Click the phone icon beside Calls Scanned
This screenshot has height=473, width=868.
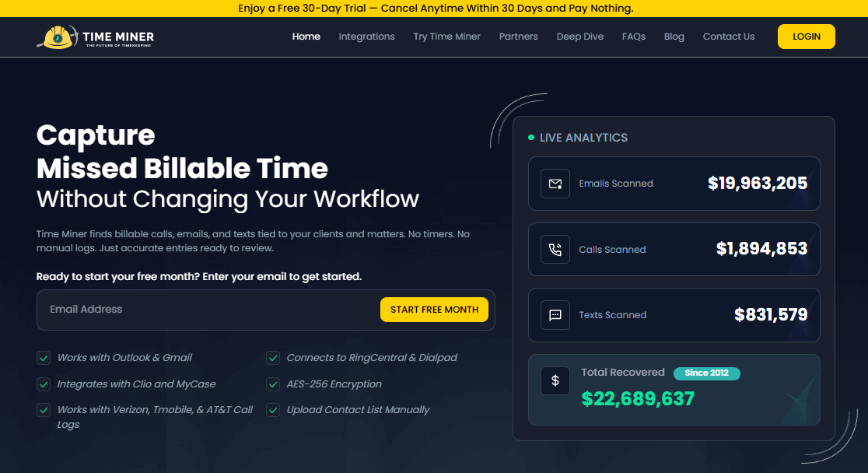[555, 249]
